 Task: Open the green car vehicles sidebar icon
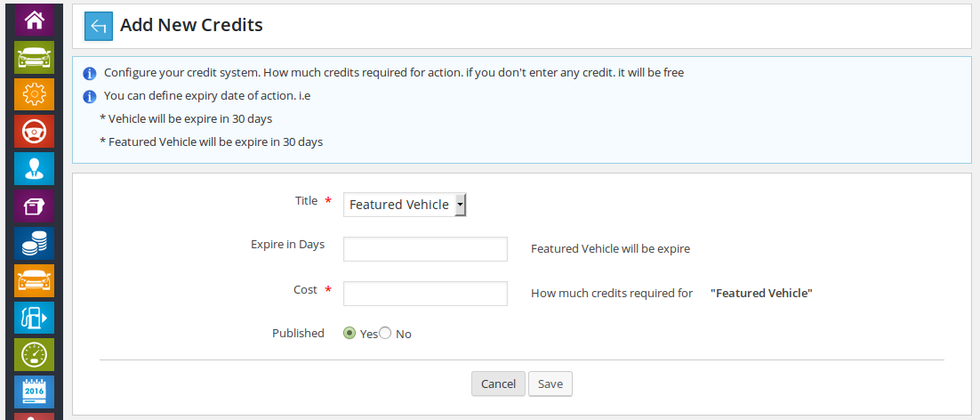click(x=35, y=58)
